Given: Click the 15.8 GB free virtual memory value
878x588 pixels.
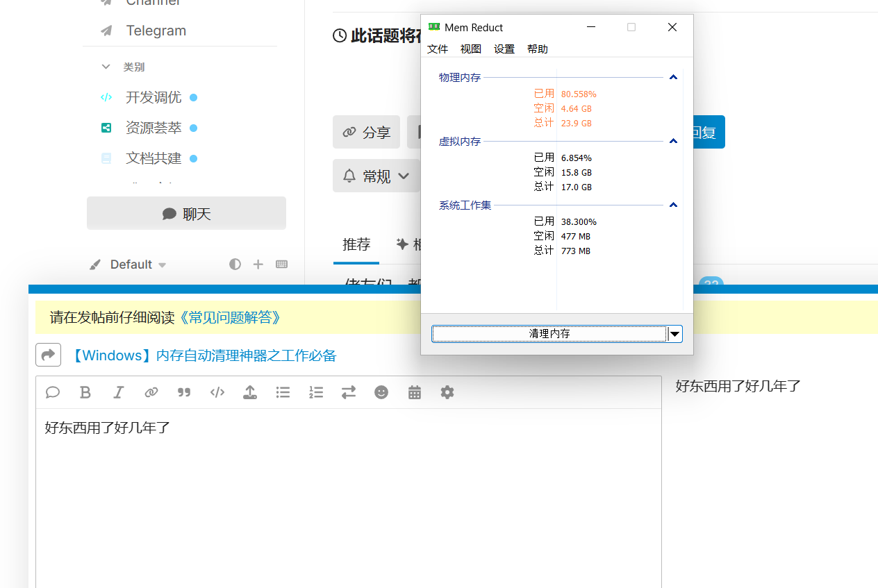Looking at the screenshot, I should pyautogui.click(x=577, y=172).
